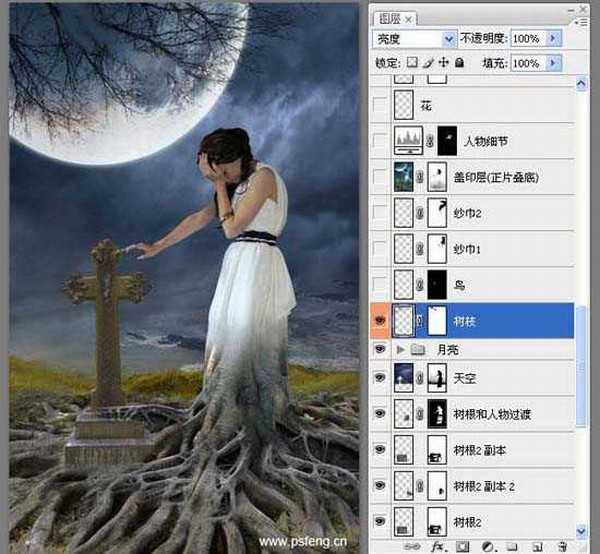This screenshot has width=600, height=554.
Task: Click the link layers icon
Action: click(408, 545)
